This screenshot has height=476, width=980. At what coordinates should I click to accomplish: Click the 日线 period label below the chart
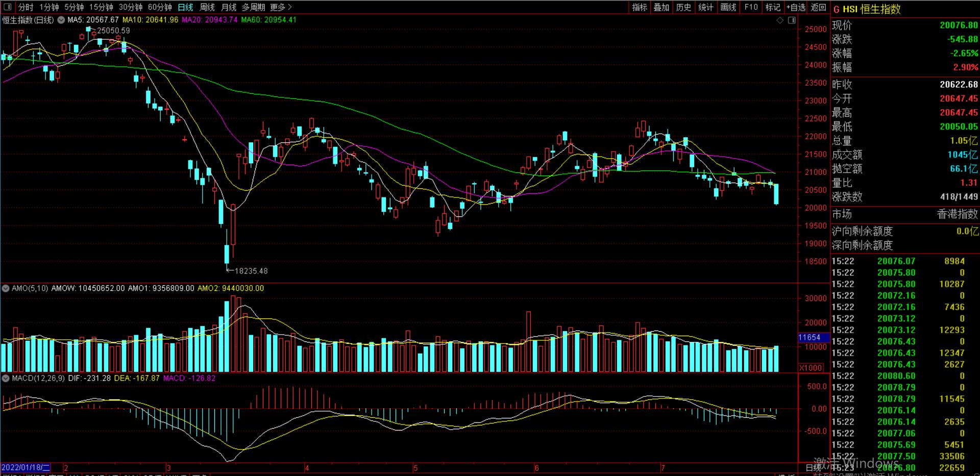pos(814,467)
